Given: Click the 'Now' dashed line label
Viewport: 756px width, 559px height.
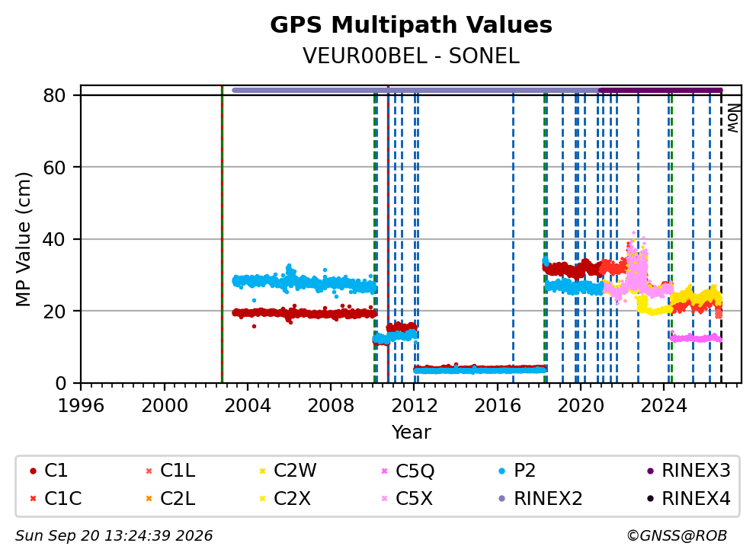Looking at the screenshot, I should click(x=733, y=119).
